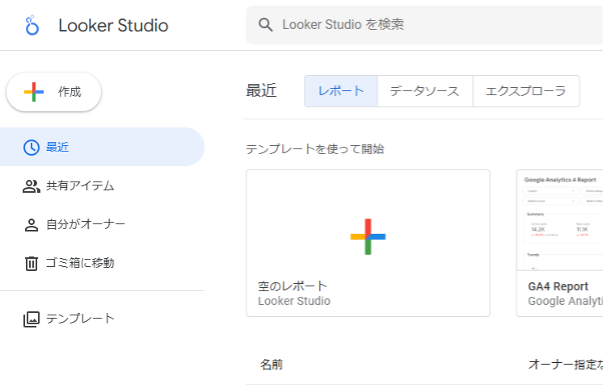Open the 空のレポート template card

click(x=368, y=243)
